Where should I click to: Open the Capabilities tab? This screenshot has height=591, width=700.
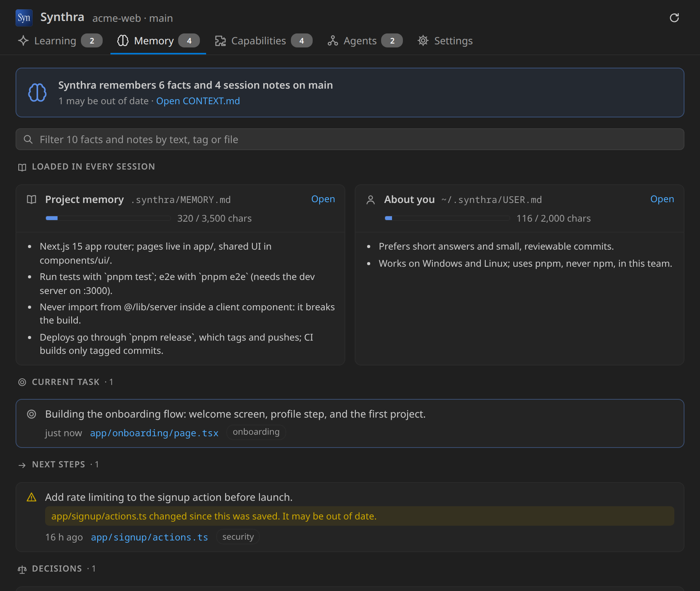pos(264,41)
